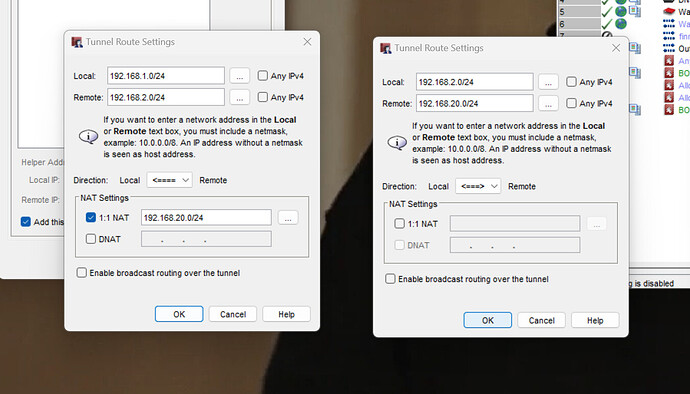690x394 pixels.
Task: Click browse button next to Remote 192.168.2.0/24
Action: tap(239, 97)
